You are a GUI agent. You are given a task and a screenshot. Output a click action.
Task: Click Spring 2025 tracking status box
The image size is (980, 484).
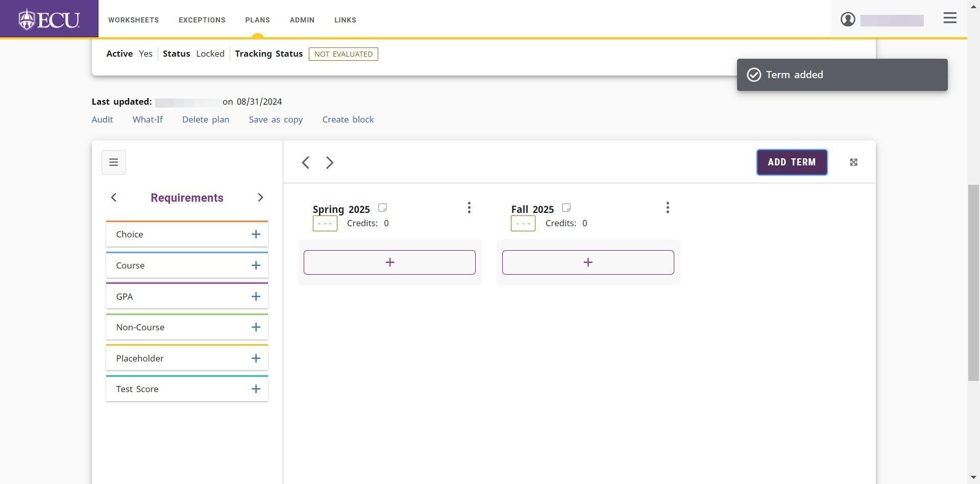325,224
